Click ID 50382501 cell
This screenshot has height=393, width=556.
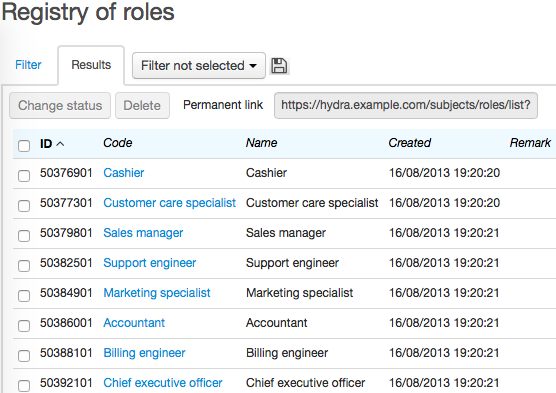tap(66, 263)
